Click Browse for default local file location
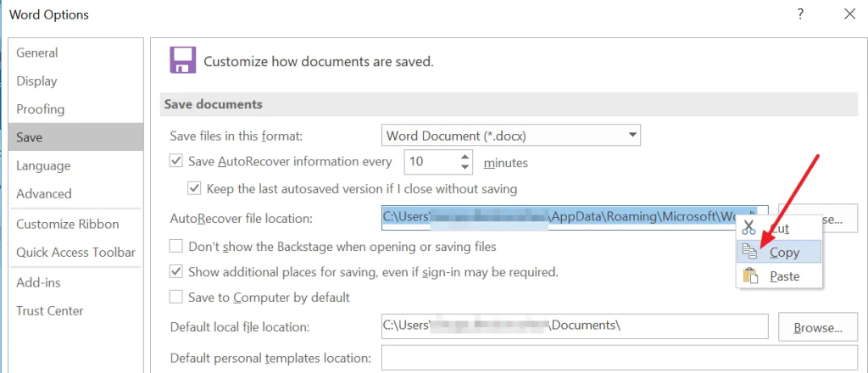The image size is (868, 373). [x=818, y=327]
